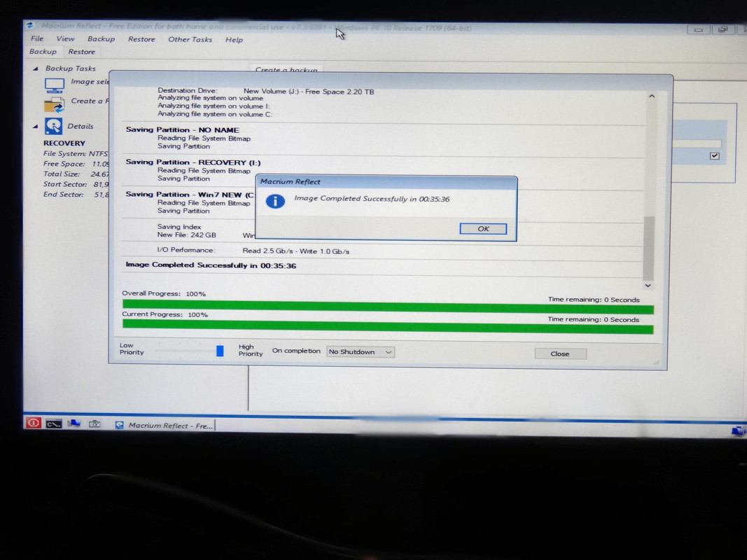Switch to the Restore tab
Image resolution: width=747 pixels, height=560 pixels.
(x=81, y=52)
